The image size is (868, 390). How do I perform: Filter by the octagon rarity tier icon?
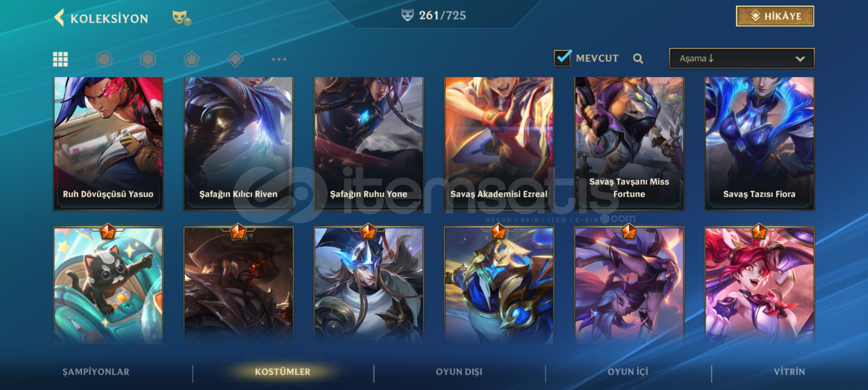point(104,59)
